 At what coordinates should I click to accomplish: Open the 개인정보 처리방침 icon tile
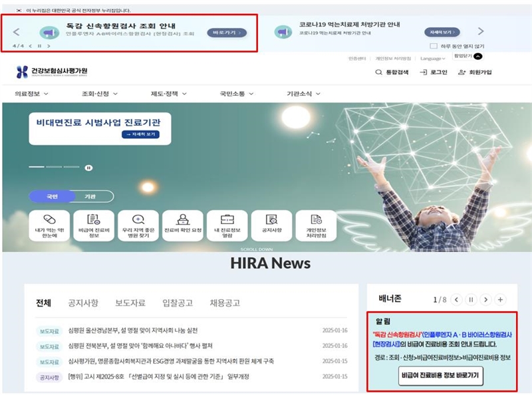click(x=316, y=220)
